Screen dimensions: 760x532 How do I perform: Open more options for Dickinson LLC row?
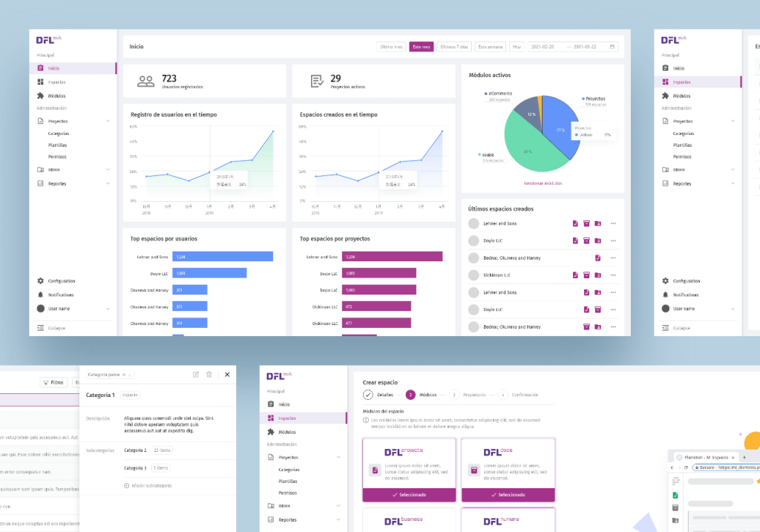(x=613, y=275)
